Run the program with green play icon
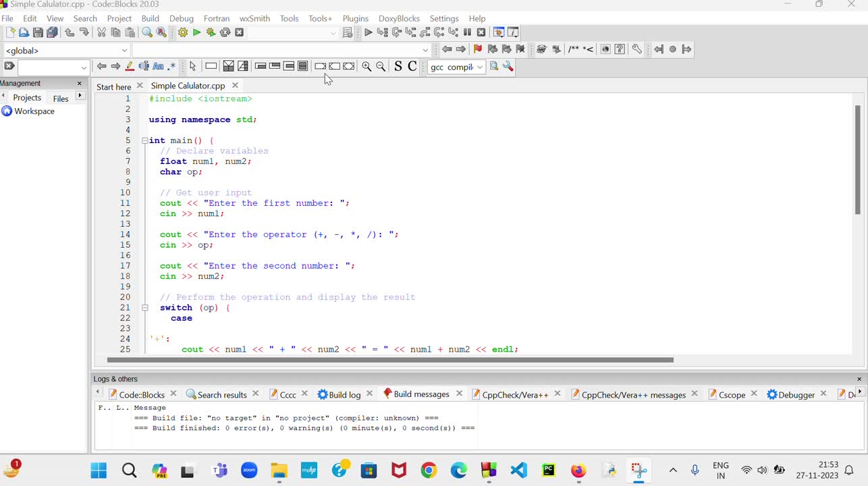The height and width of the screenshot is (486, 868). tap(196, 32)
